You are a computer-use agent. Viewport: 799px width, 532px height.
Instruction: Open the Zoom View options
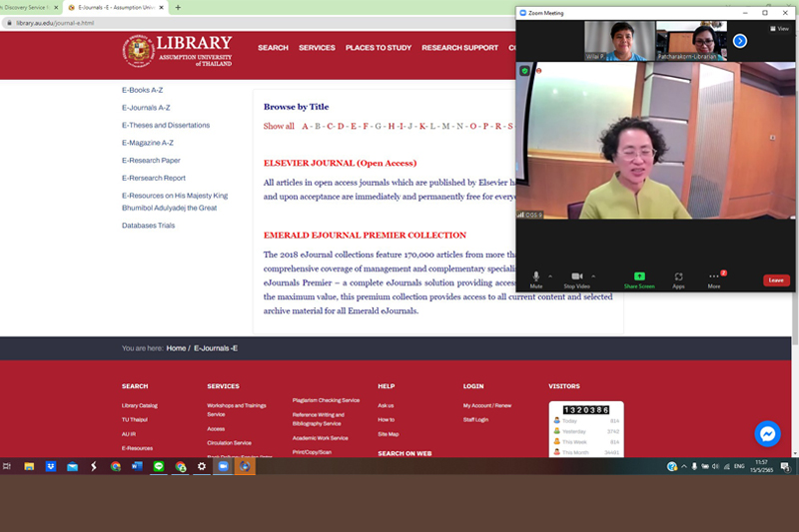point(780,29)
